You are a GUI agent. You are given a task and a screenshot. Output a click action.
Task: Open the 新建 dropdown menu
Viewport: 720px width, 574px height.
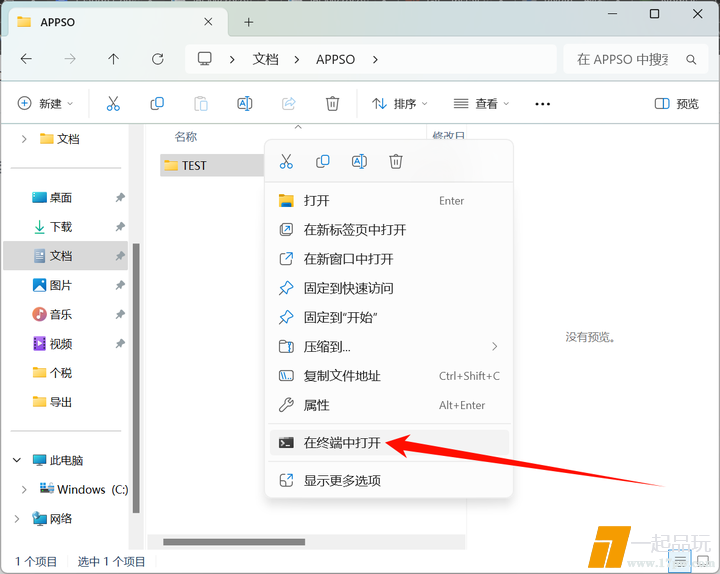click(46, 103)
